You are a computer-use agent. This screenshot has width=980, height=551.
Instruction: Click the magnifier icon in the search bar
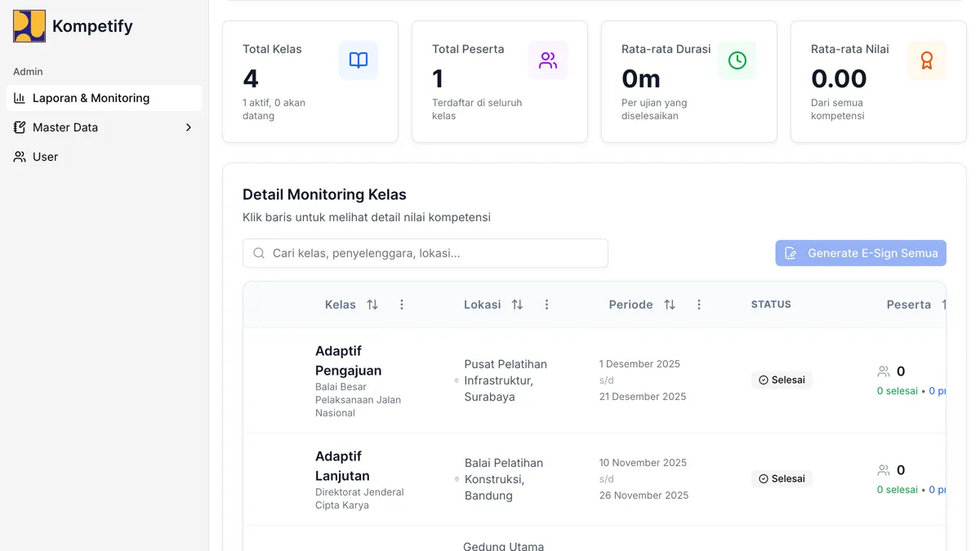click(258, 253)
